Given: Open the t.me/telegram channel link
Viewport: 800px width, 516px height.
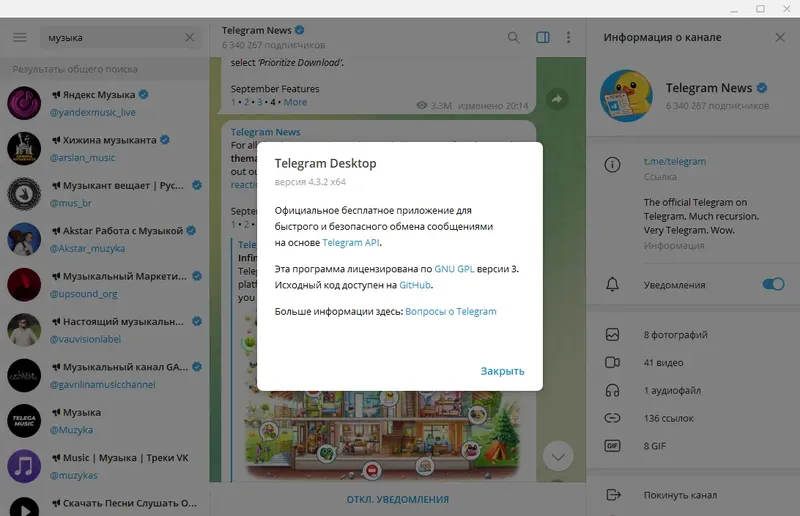Looking at the screenshot, I should [674, 161].
